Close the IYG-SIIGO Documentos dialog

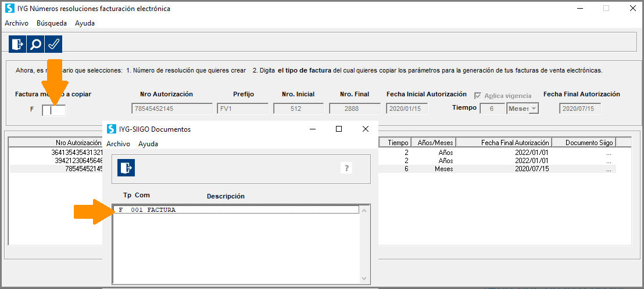coord(365,129)
